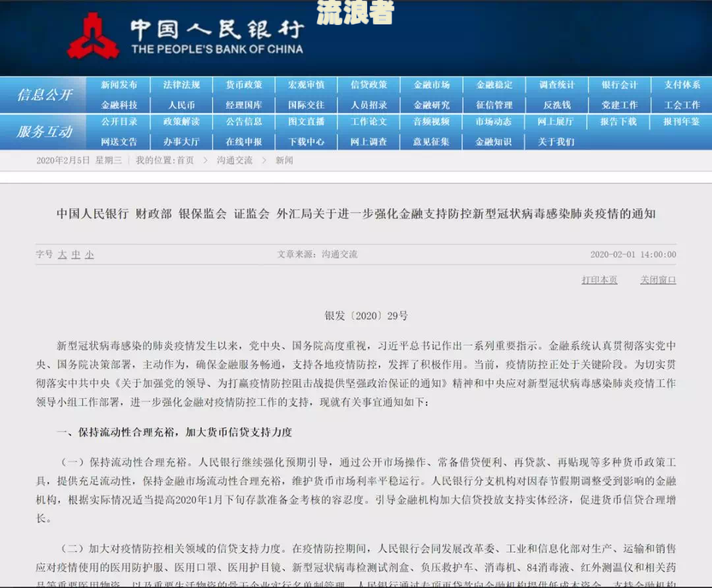Screen dimensions: 712x588
Task: Click the 文章来源: 沟通交流 text
Action: (x=317, y=254)
